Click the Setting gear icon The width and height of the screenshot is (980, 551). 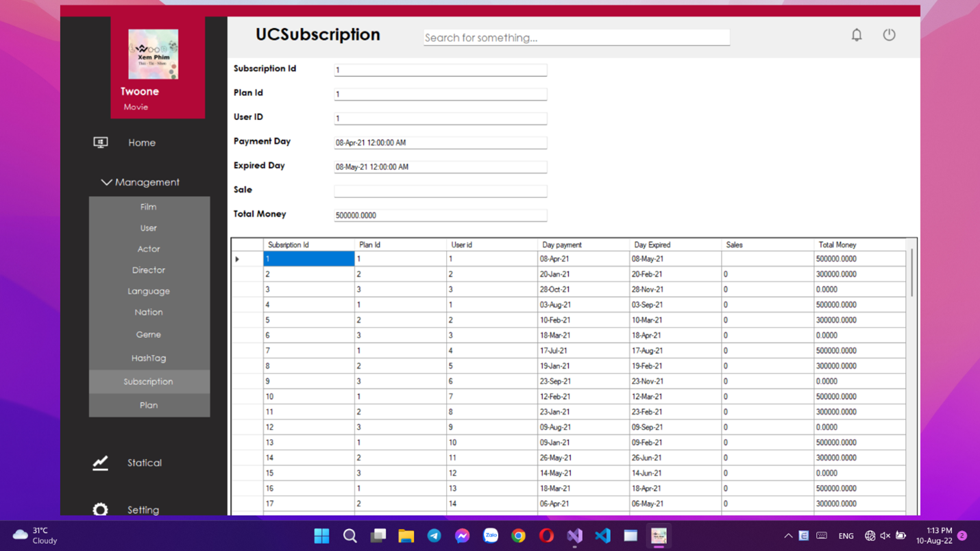pos(100,509)
